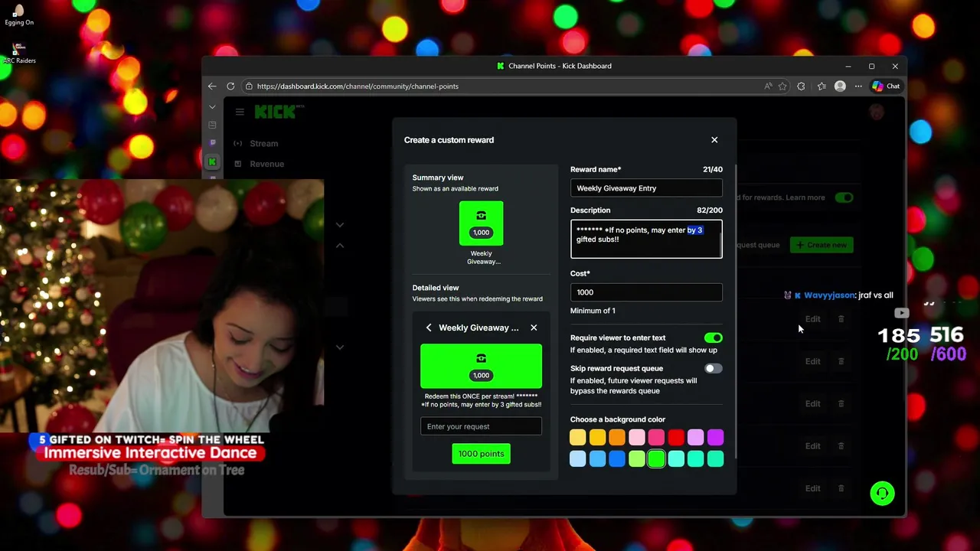The height and width of the screenshot is (551, 980).
Task: Click the Kick account avatar in dashboard header
Action: tap(877, 112)
